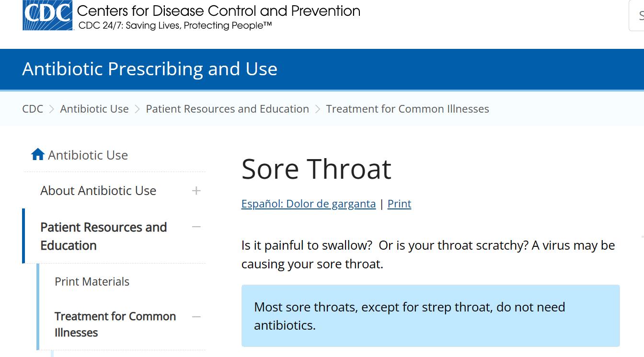Image resolution: width=644 pixels, height=357 pixels.
Task: Click the blue strep throat antibiotics callout
Action: pyautogui.click(x=430, y=315)
